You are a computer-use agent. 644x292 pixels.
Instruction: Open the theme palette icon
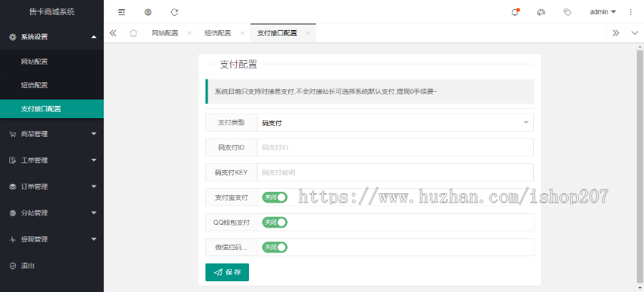coord(541,12)
